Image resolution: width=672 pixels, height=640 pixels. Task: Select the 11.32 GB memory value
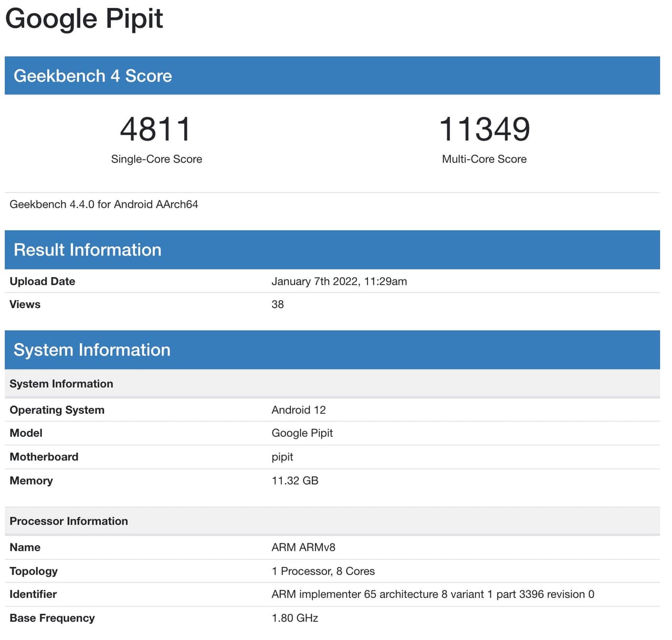point(295,480)
